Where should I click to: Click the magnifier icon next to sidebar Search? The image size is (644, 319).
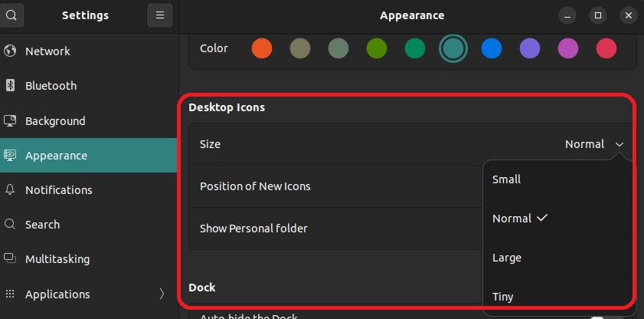11,225
